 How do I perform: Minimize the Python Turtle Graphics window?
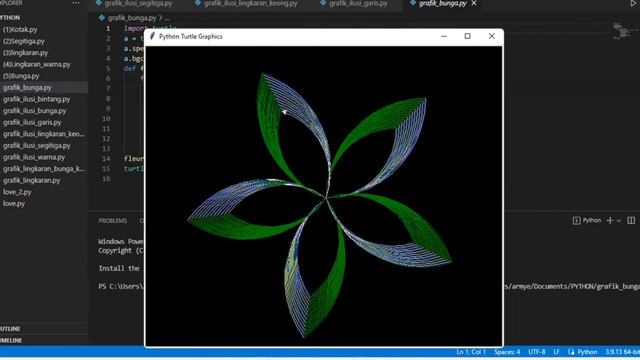click(x=444, y=36)
